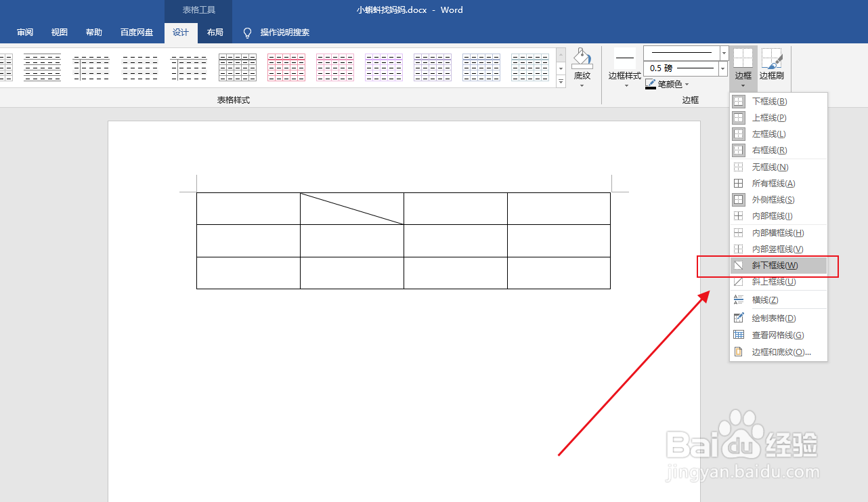Click the table cell with diagonal line
The width and height of the screenshot is (868, 502).
352,208
